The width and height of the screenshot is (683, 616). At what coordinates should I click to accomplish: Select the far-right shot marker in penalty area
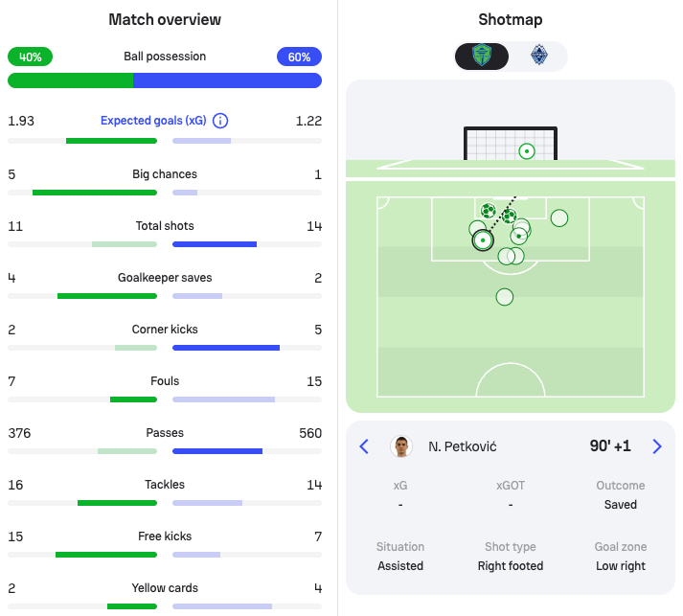pyautogui.click(x=559, y=218)
